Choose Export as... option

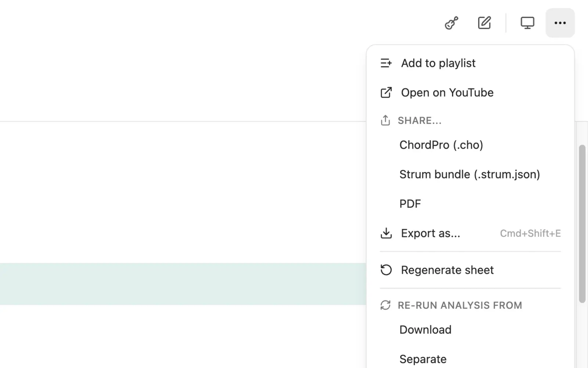click(x=470, y=233)
